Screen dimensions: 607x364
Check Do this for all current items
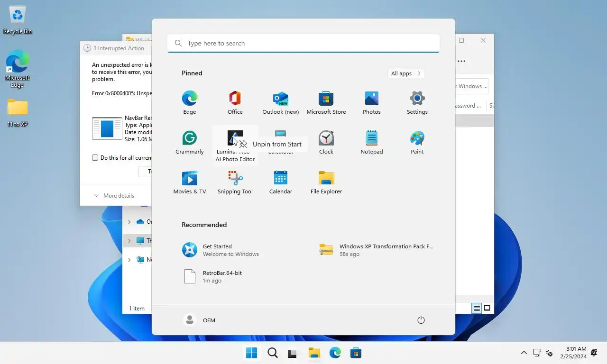pos(95,158)
